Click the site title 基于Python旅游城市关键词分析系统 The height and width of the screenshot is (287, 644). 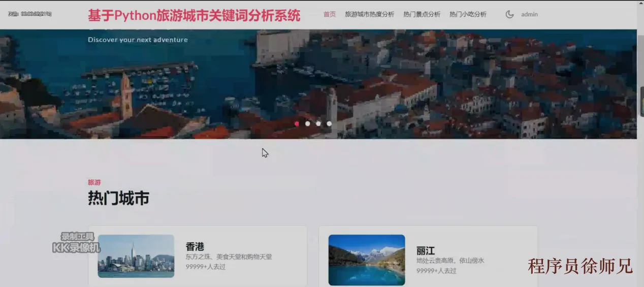(x=194, y=15)
